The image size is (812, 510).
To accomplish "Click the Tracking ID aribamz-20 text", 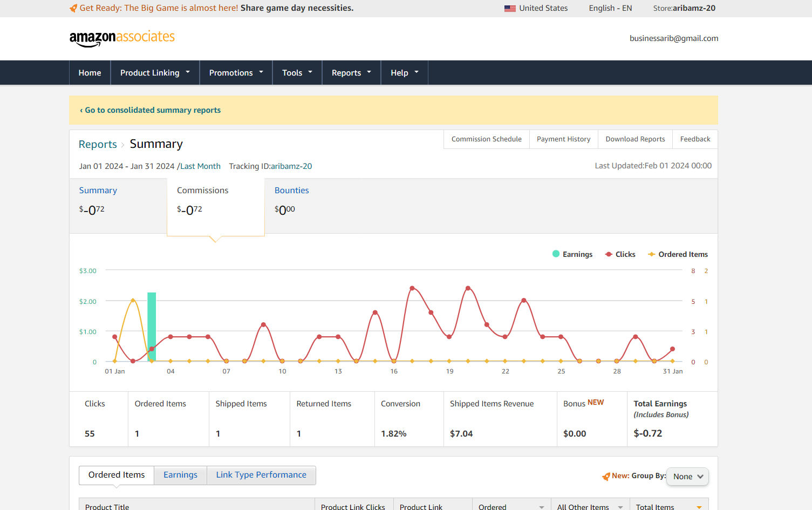I will pyautogui.click(x=270, y=166).
